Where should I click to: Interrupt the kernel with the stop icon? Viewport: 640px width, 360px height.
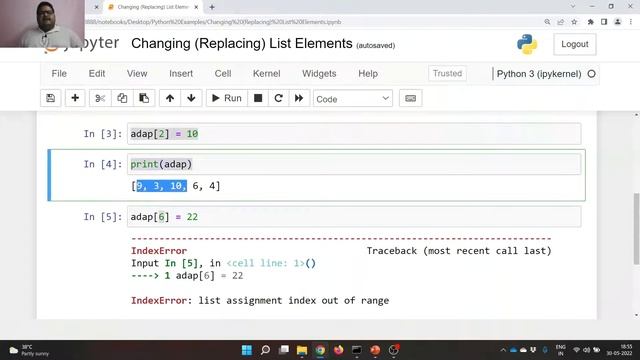coord(258,98)
